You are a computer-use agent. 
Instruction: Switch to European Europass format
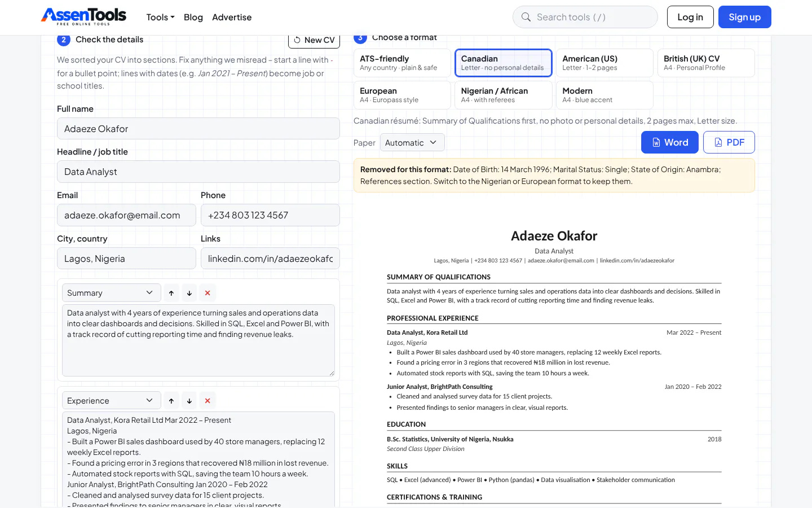click(402, 95)
